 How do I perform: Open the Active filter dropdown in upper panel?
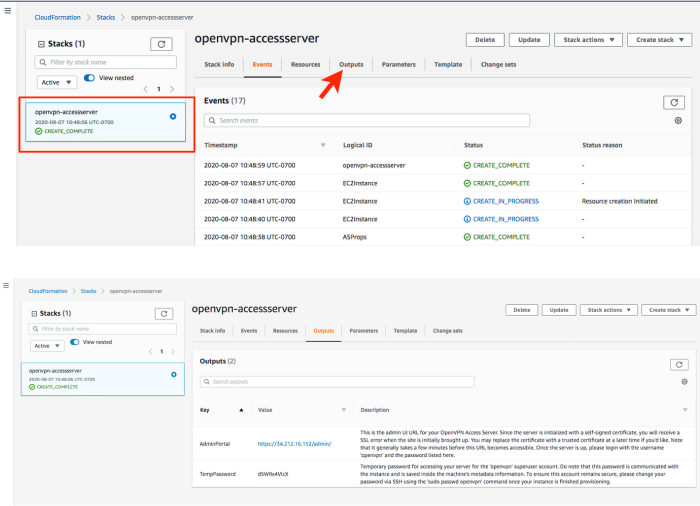(57, 82)
